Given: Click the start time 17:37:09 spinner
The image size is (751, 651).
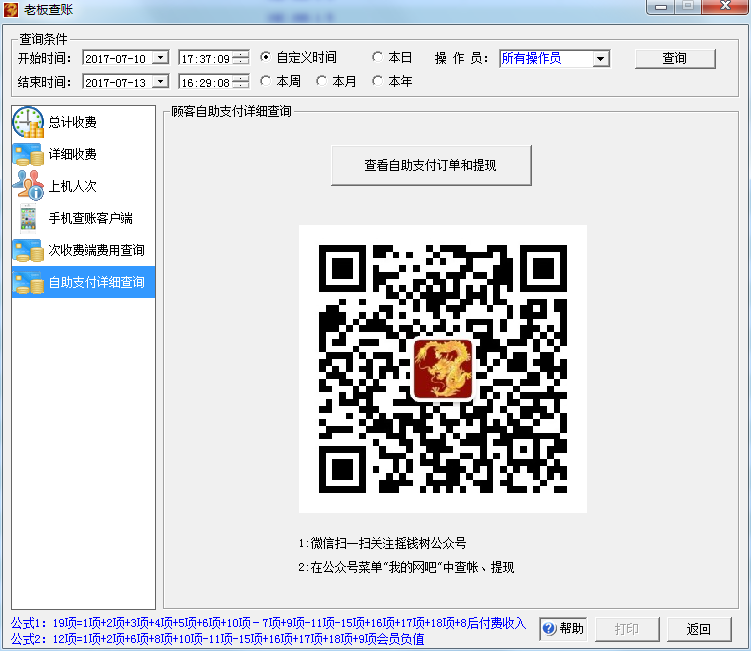Looking at the screenshot, I should click(241, 58).
